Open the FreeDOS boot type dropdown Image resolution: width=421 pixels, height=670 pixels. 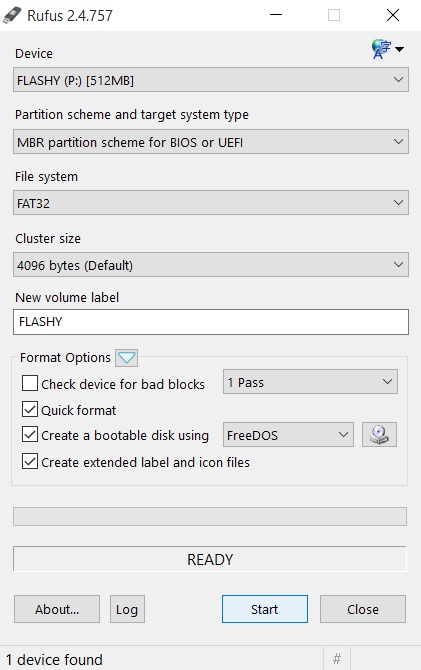pyautogui.click(x=289, y=435)
